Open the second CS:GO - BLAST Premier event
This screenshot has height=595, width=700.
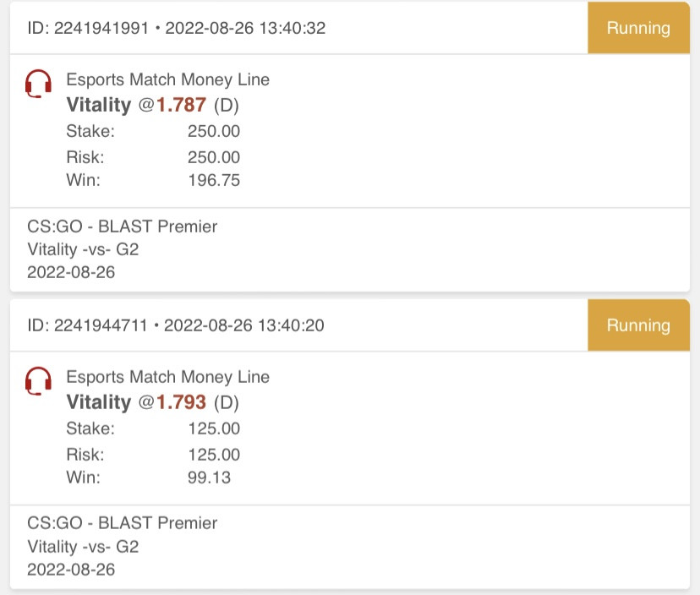[x=123, y=523]
